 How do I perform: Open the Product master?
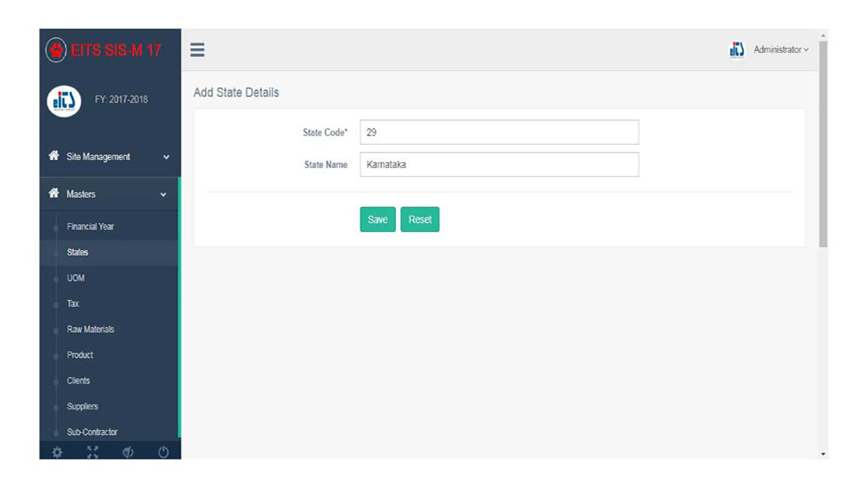[x=80, y=355]
